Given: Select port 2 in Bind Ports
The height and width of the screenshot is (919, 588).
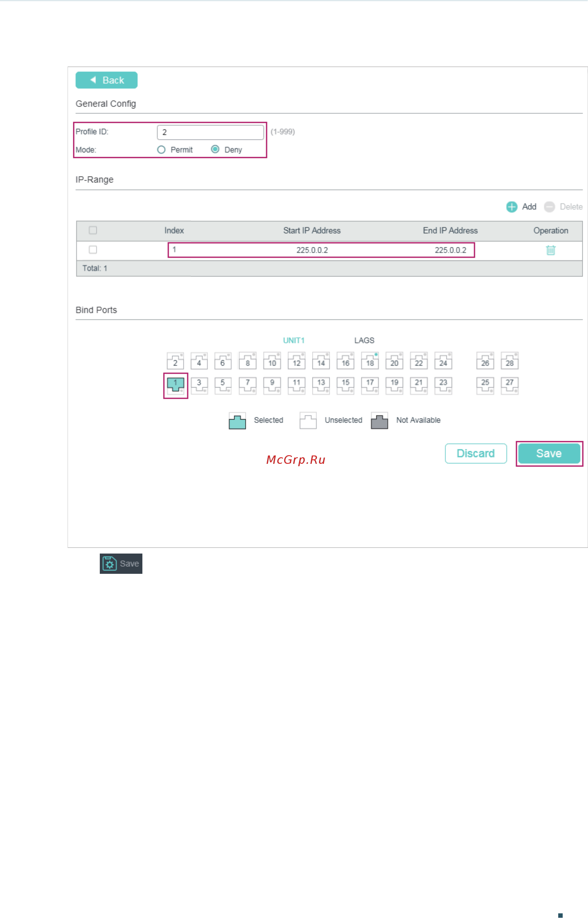Looking at the screenshot, I should (176, 361).
